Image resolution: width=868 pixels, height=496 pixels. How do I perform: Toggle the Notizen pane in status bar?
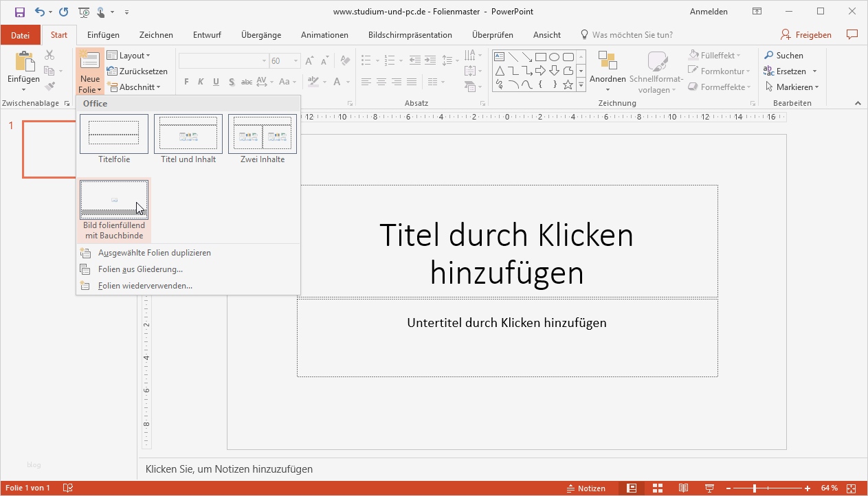tap(586, 488)
